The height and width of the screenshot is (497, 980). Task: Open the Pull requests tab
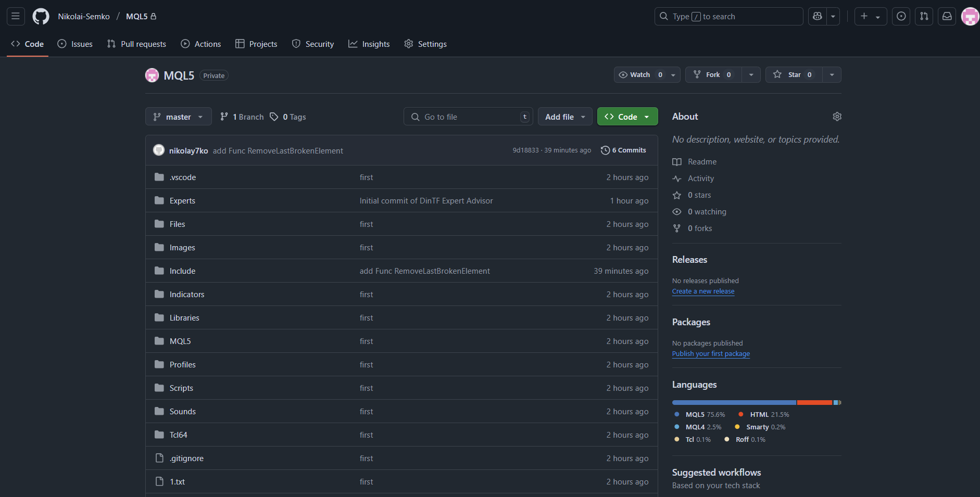136,44
